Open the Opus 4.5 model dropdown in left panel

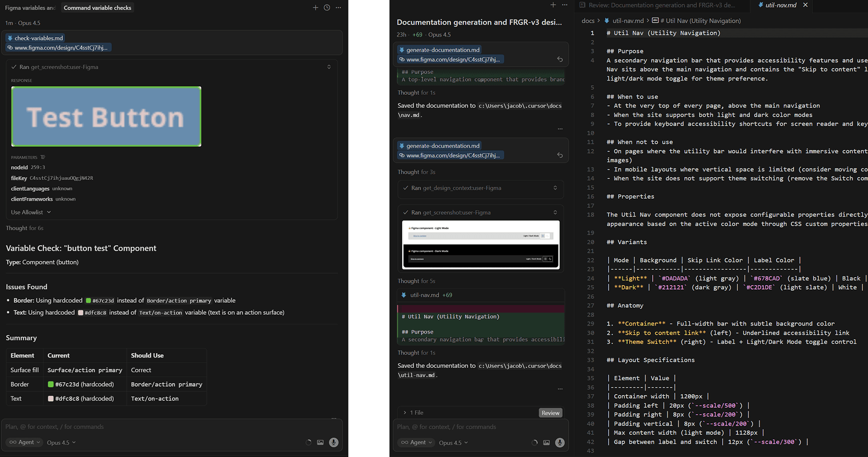[61, 442]
